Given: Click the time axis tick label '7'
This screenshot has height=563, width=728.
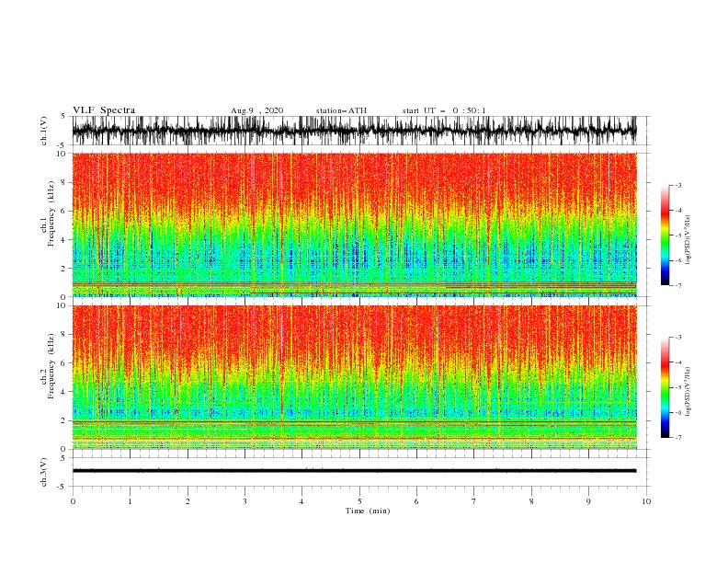Looking at the screenshot, I should pos(474,501).
